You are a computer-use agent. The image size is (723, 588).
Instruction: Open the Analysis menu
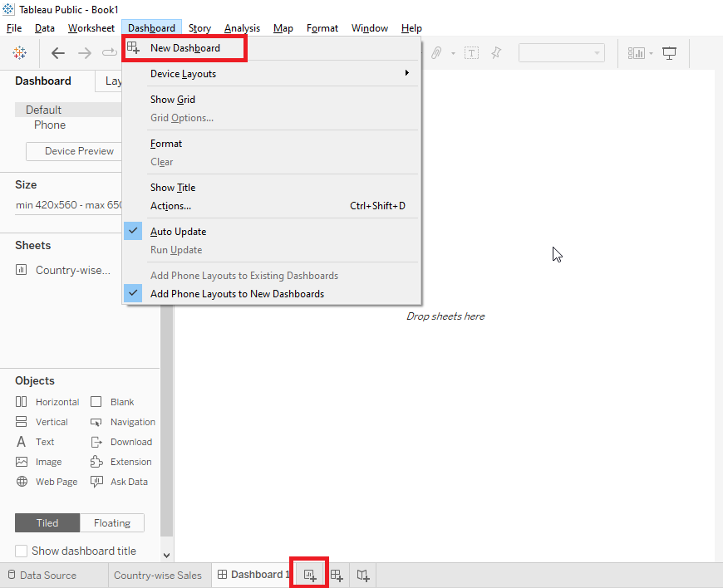pos(242,28)
